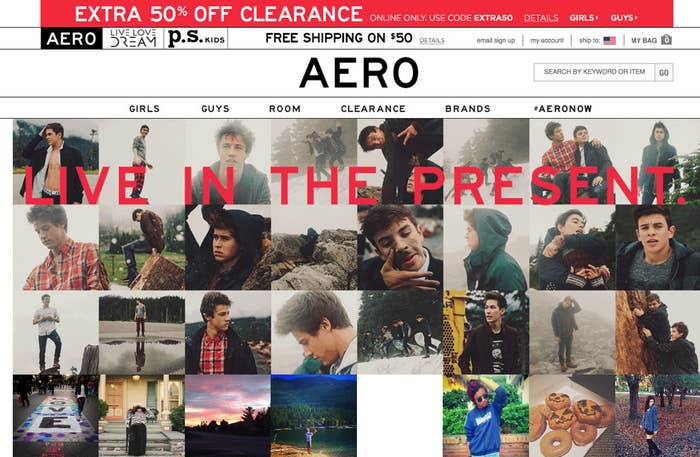Viewport: 700px width, 457px height.
Task: Expand the GIRLS arrow in red banner
Action: click(583, 18)
